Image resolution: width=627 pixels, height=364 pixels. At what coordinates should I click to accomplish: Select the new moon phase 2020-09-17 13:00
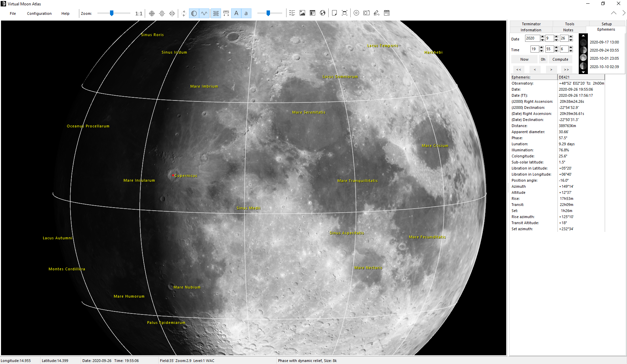click(604, 42)
